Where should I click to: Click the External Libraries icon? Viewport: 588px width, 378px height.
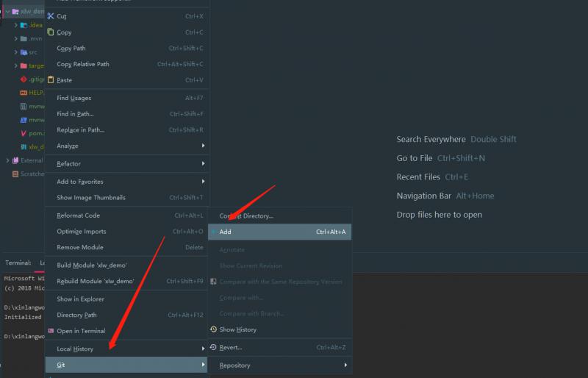[15, 160]
